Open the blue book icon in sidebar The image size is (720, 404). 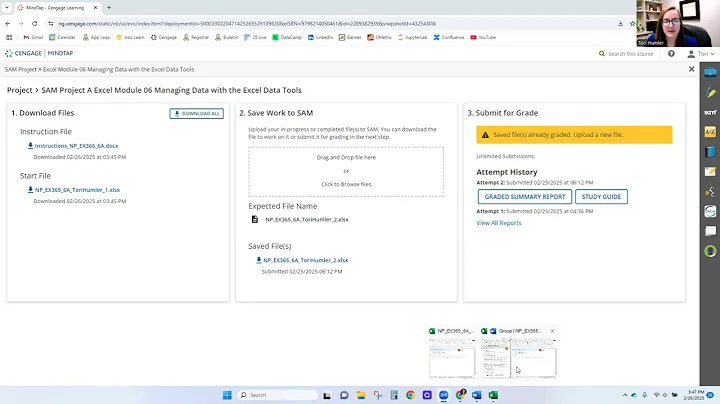710,152
